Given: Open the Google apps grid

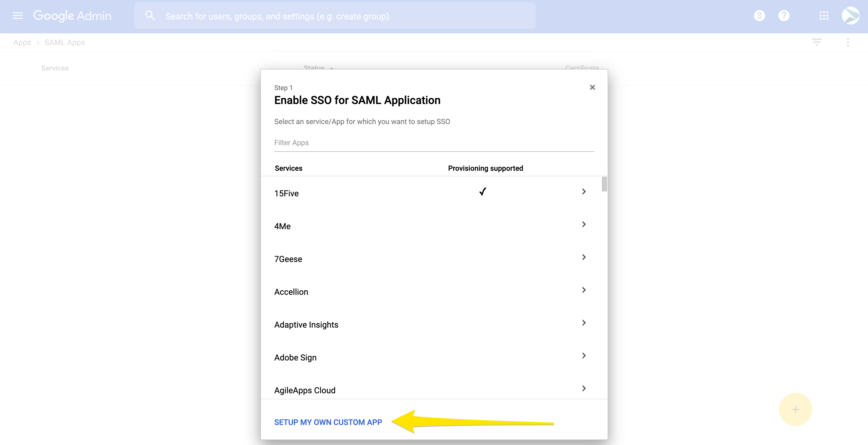Looking at the screenshot, I should tap(824, 16).
